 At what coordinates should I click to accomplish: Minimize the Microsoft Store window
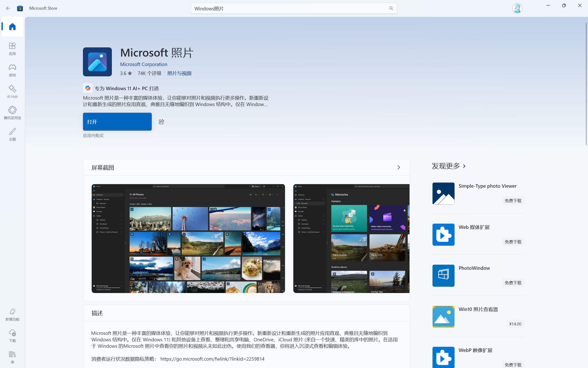pos(548,6)
